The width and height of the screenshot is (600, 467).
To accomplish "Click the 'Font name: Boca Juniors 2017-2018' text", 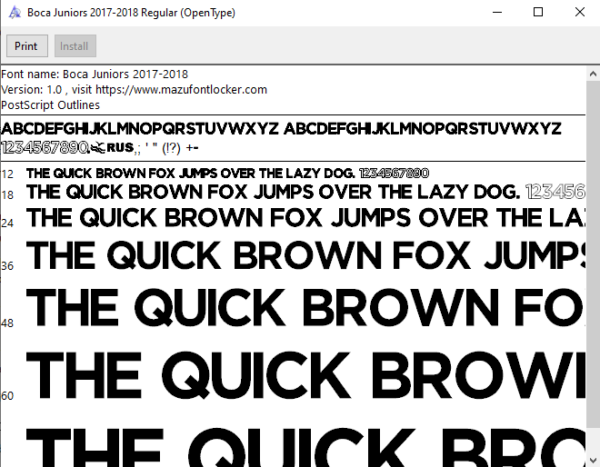I will click(95, 74).
